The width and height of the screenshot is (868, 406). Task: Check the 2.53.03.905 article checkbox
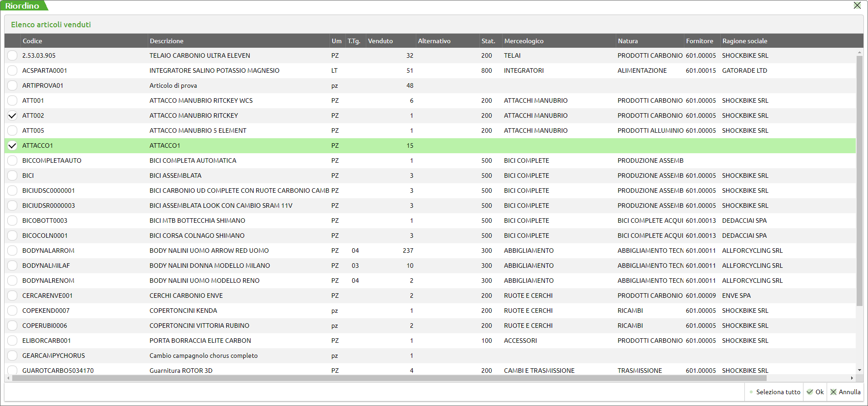click(12, 55)
